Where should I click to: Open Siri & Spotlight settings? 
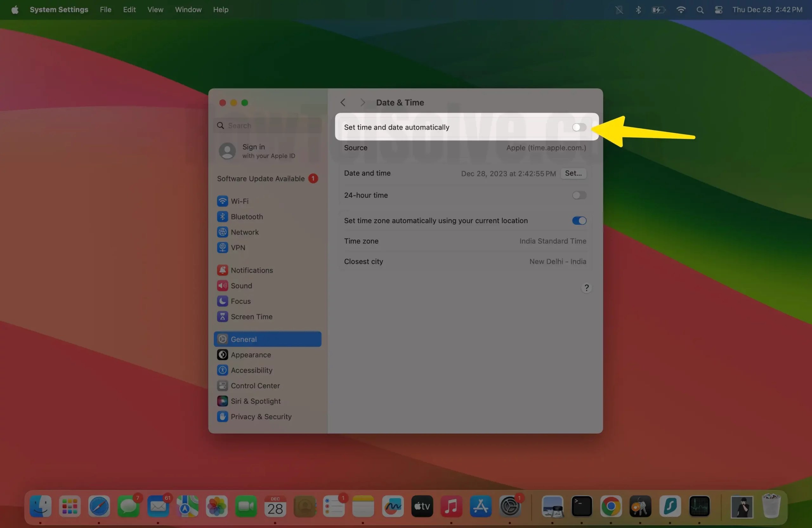click(x=256, y=401)
